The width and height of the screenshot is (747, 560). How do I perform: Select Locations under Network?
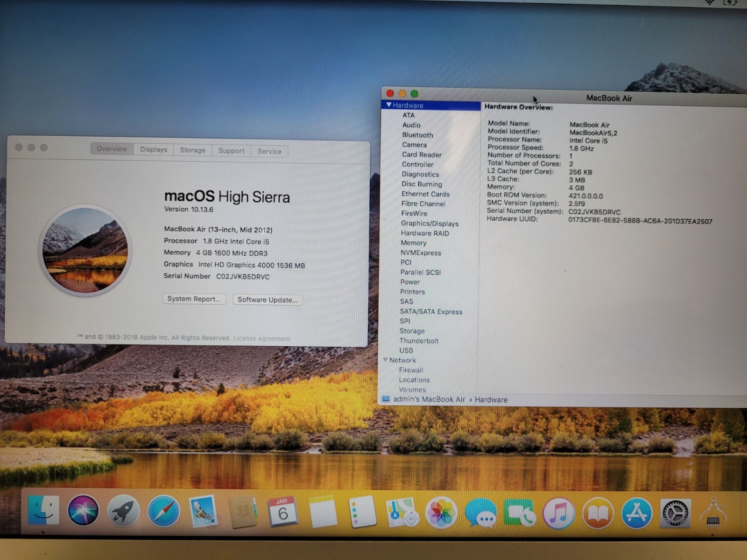(x=414, y=380)
